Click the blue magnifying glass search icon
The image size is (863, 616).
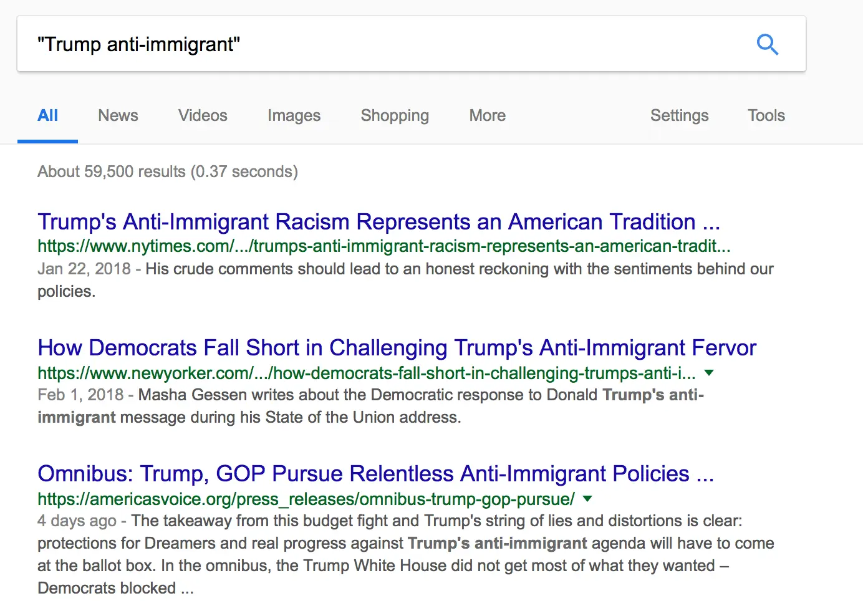tap(767, 44)
